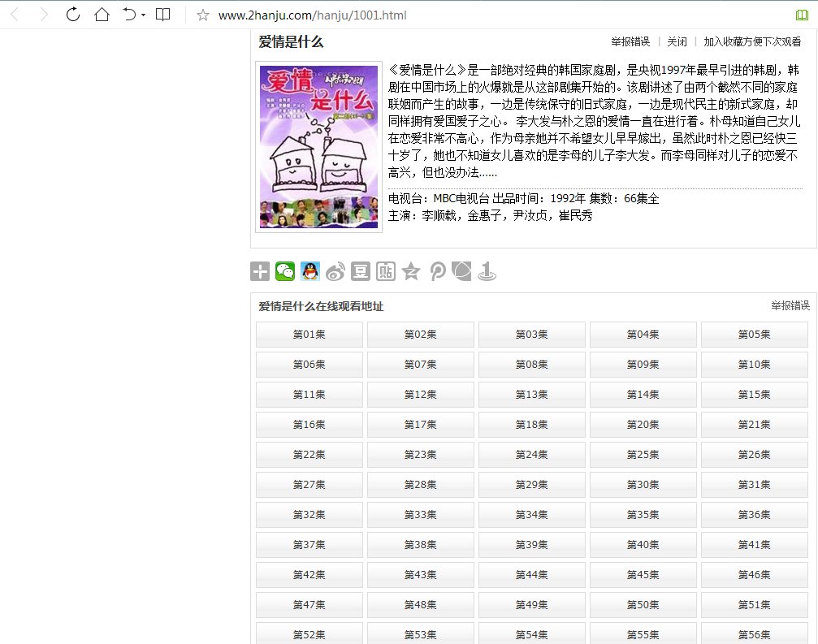Refresh the current page
This screenshot has width=818, height=644.
[x=72, y=14]
